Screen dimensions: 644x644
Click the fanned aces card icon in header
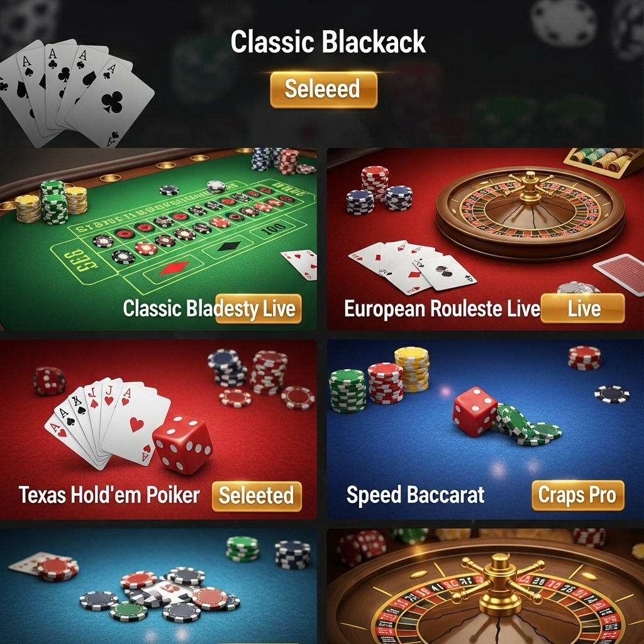point(76,92)
